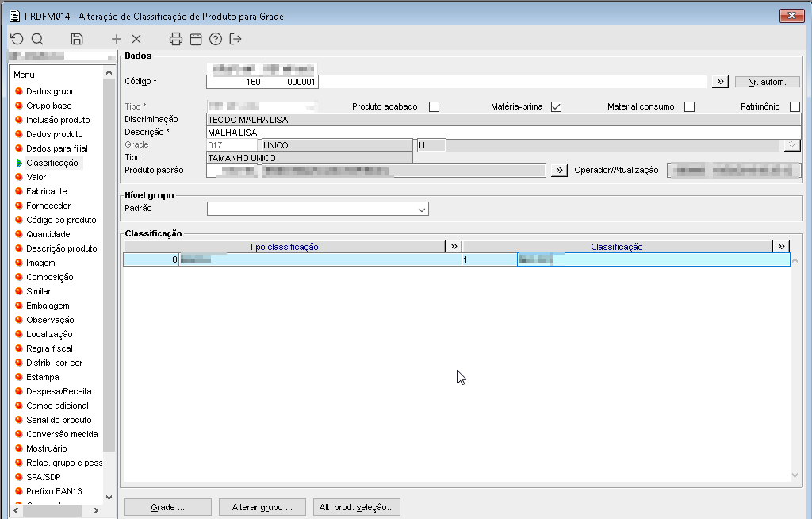
Task: Click the bullet icon beside SPA/SDP
Action: [19, 477]
